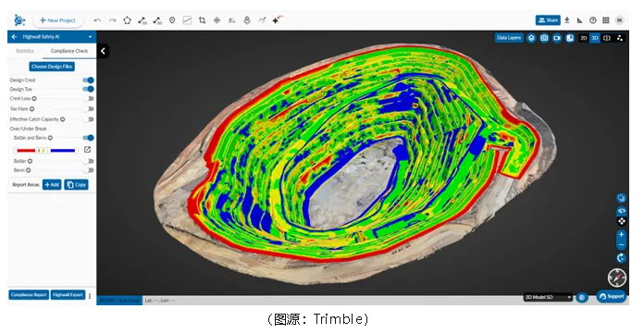Viewport: 644px width, 334px height.
Task: Click the Add report area button
Action: (52, 185)
